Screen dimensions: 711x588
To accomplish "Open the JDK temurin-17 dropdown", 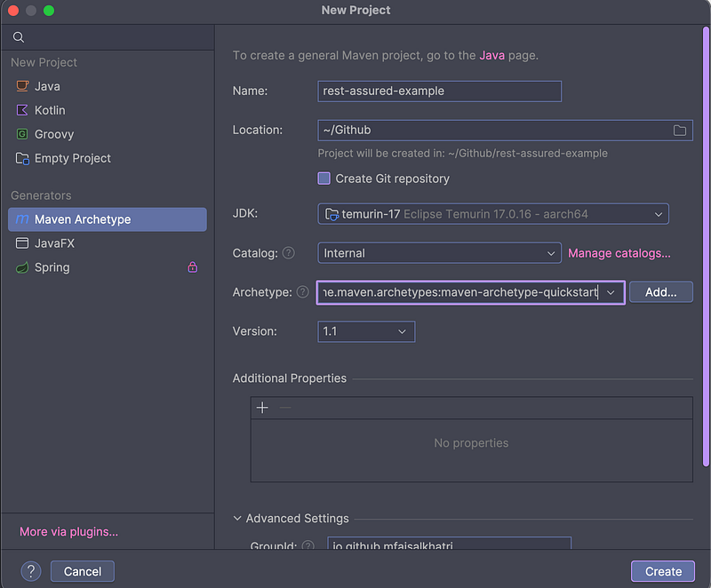I will pos(493,214).
